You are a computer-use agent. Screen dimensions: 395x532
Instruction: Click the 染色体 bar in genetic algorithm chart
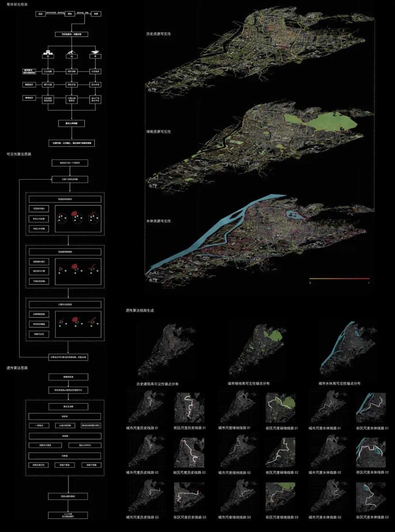tap(65, 416)
